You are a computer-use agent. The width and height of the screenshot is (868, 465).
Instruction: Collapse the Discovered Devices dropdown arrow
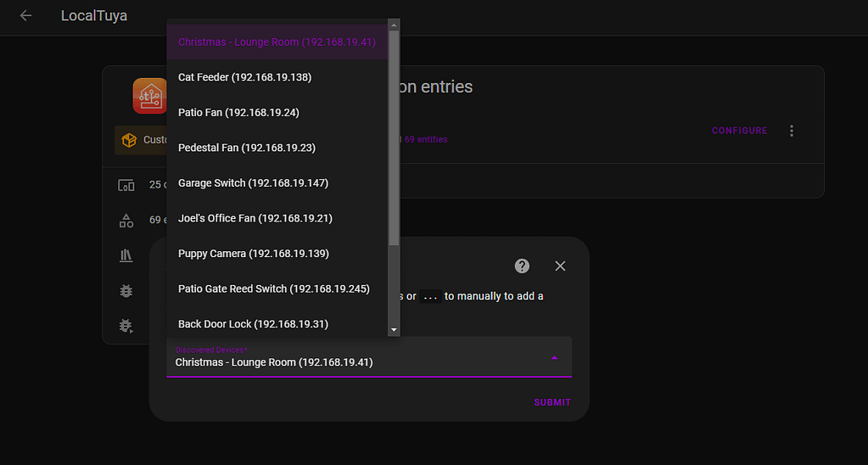tap(554, 358)
